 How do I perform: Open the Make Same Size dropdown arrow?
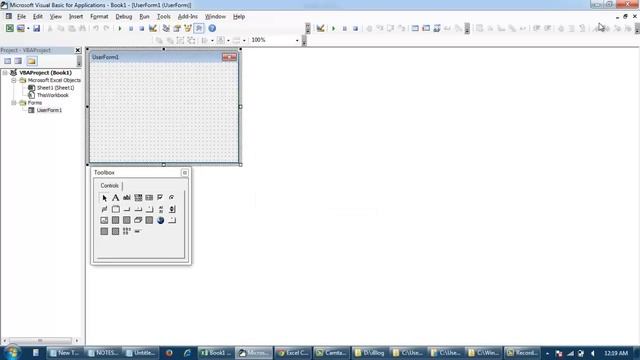(244, 40)
